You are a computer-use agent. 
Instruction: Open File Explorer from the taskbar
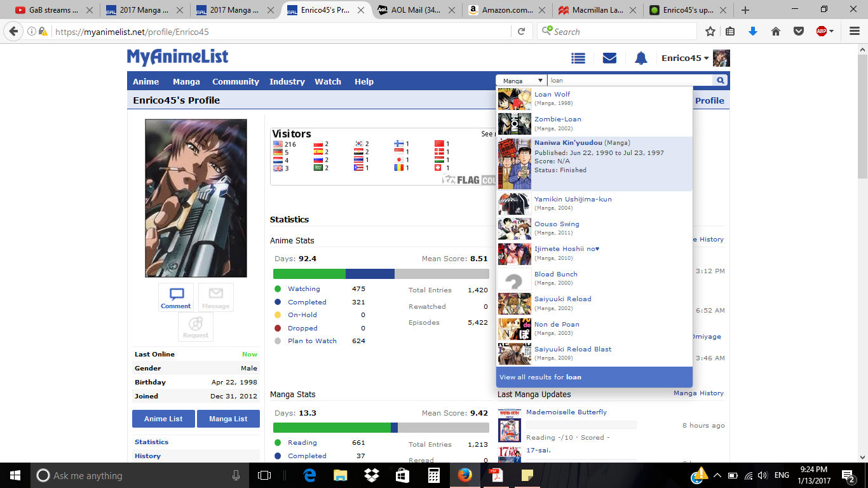(341, 475)
